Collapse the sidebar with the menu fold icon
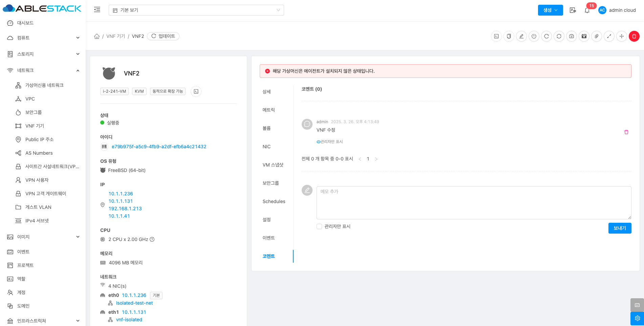The image size is (644, 326). tap(97, 10)
